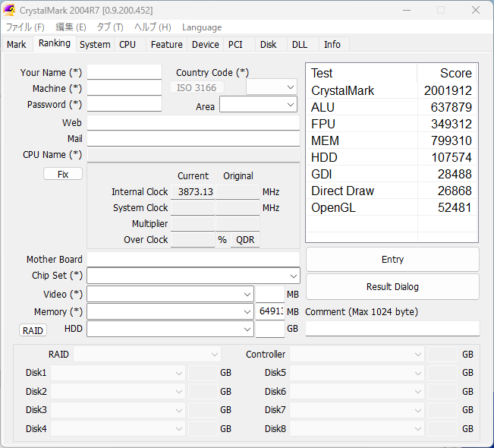The height and width of the screenshot is (448, 494).
Task: Select the MEM score row
Action: coord(392,140)
